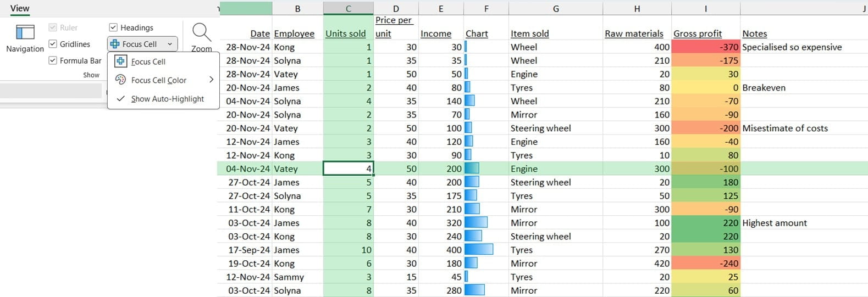The image size is (868, 297).
Task: Open the Navigation pane icon
Action: tap(25, 32)
